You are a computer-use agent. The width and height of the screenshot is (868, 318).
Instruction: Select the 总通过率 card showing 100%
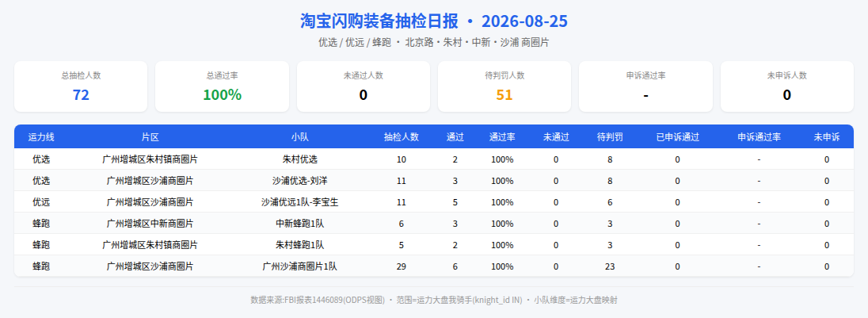point(222,86)
